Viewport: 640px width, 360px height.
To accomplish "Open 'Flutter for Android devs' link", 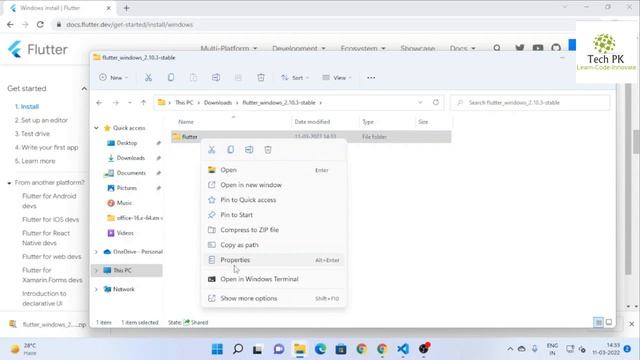I will tap(49, 201).
